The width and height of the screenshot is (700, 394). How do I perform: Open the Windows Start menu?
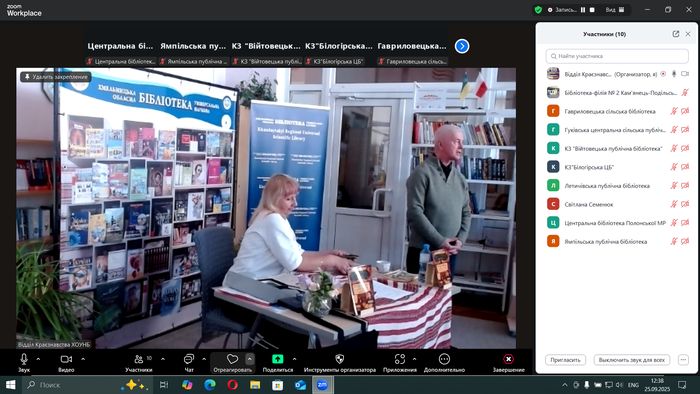pyautogui.click(x=10, y=385)
